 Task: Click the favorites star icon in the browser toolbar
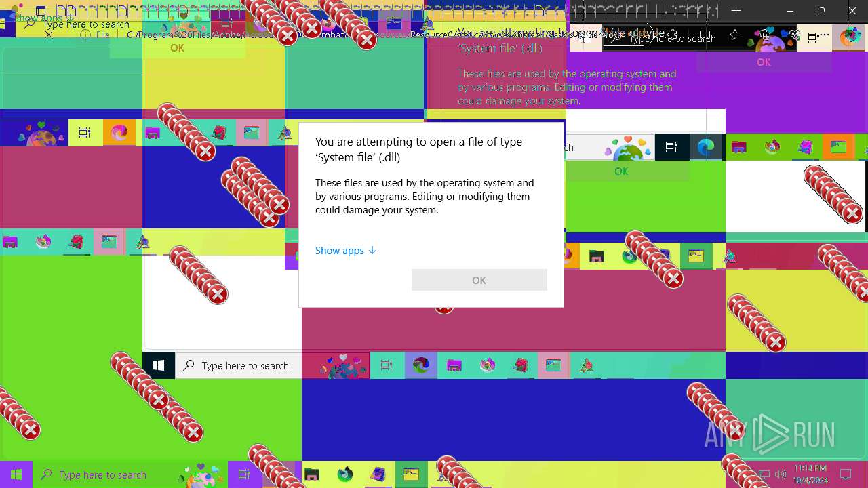point(735,35)
